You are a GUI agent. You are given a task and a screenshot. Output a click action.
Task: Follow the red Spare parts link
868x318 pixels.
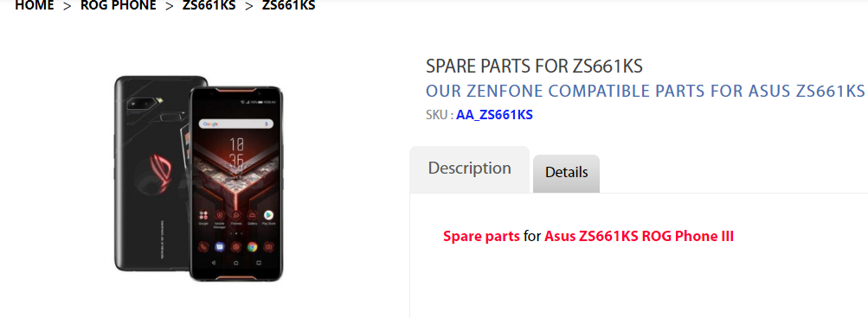(x=481, y=237)
